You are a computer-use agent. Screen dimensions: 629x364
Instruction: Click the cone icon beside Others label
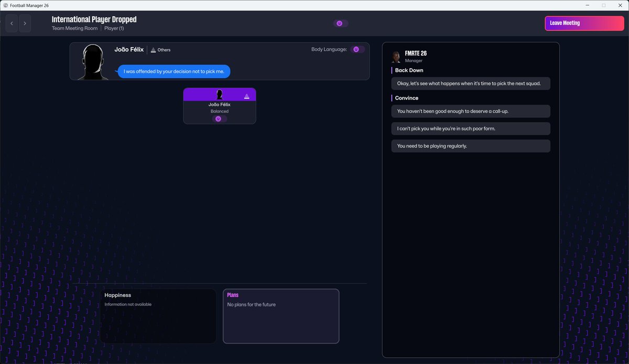pyautogui.click(x=153, y=50)
